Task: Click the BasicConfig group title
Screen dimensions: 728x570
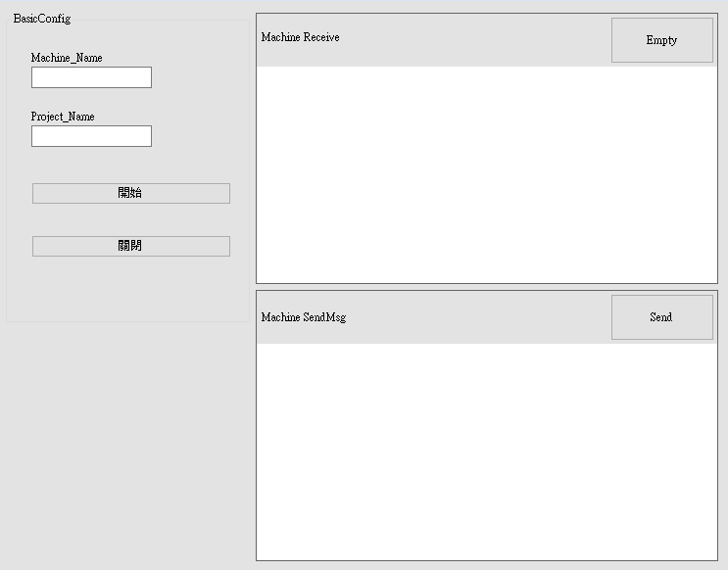Action: [42, 19]
